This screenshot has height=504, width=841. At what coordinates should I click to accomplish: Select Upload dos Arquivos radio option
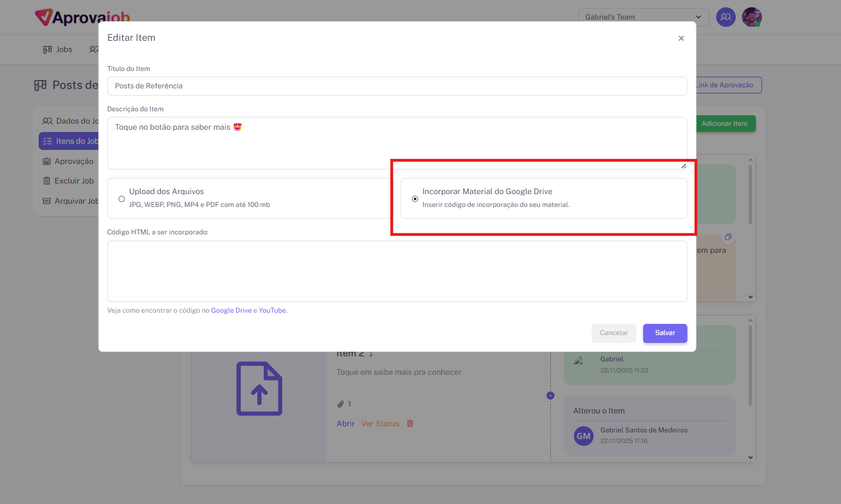click(122, 199)
